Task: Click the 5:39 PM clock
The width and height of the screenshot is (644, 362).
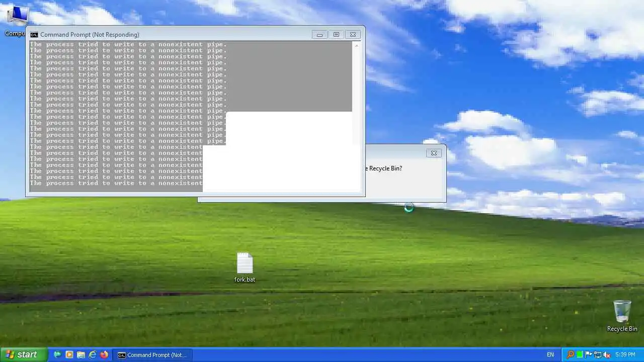Action: (x=625, y=354)
